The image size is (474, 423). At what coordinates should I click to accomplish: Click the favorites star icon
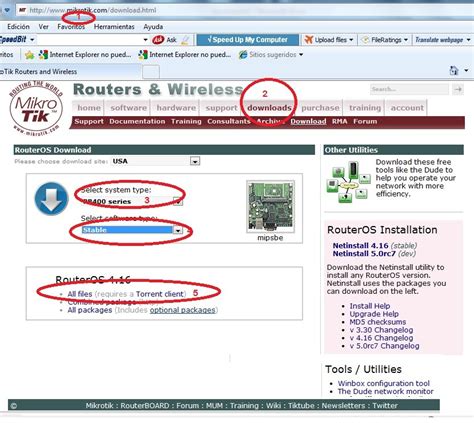pos(29,55)
